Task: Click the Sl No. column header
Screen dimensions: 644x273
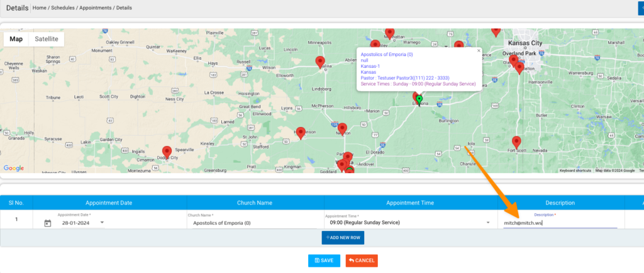Action: [16, 203]
